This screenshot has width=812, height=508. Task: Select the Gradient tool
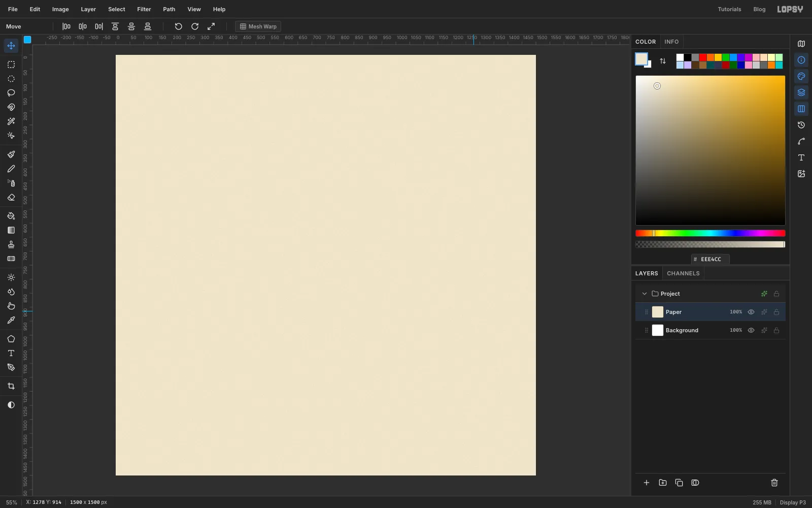(11, 230)
